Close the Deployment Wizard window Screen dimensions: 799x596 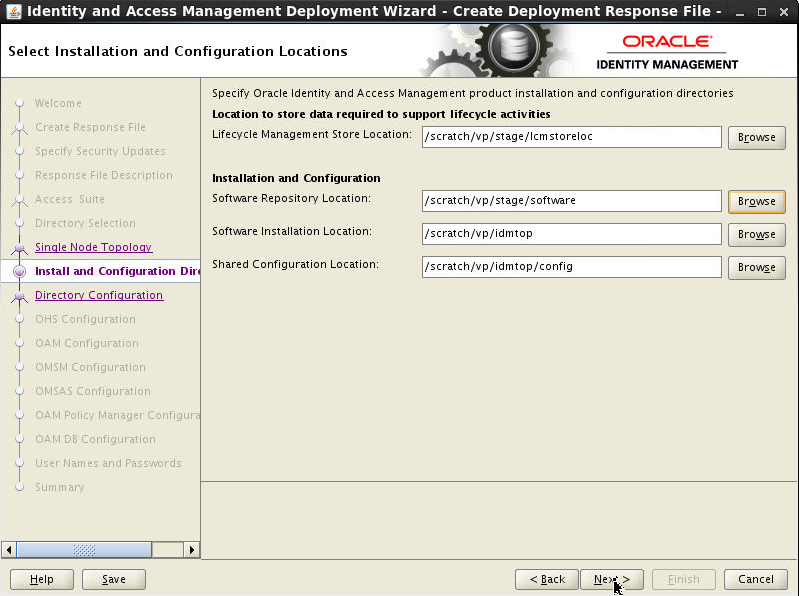[784, 12]
